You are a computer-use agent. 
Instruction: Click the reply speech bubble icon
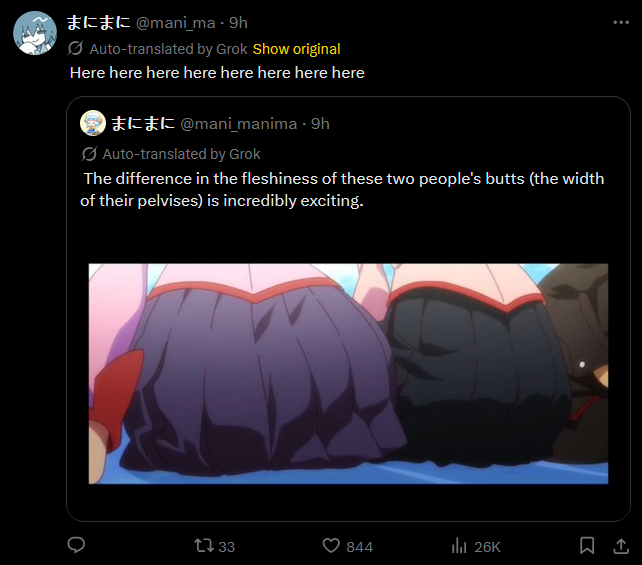76,545
